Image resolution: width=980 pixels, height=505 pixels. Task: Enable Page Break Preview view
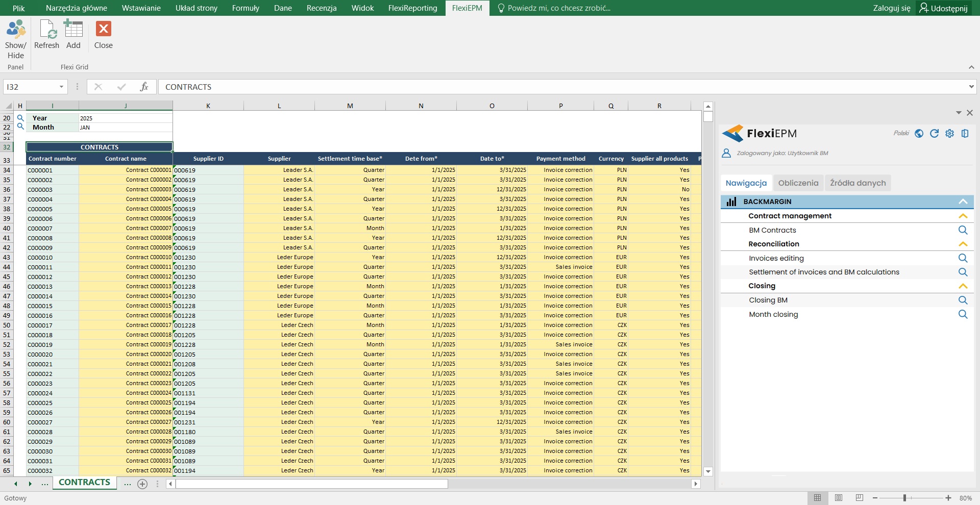[860, 498]
